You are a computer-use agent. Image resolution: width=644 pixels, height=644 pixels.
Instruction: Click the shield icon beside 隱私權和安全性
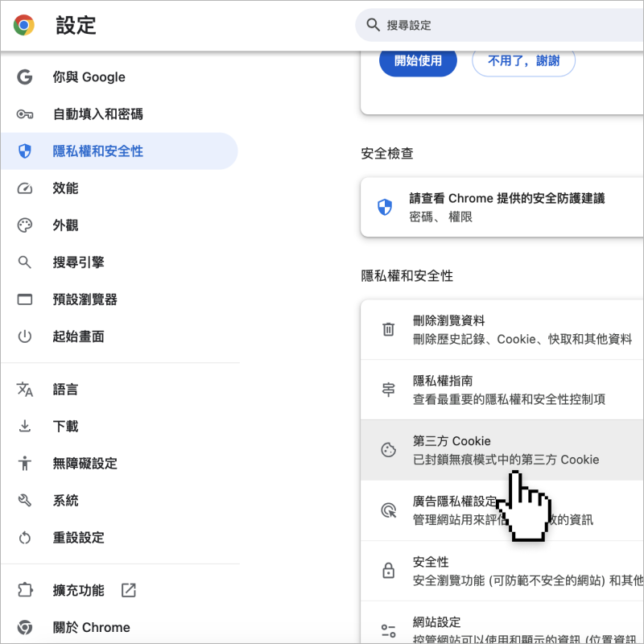25,151
